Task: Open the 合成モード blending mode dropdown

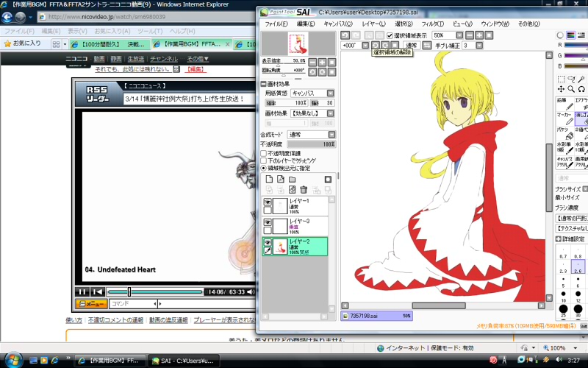Action: click(332, 135)
